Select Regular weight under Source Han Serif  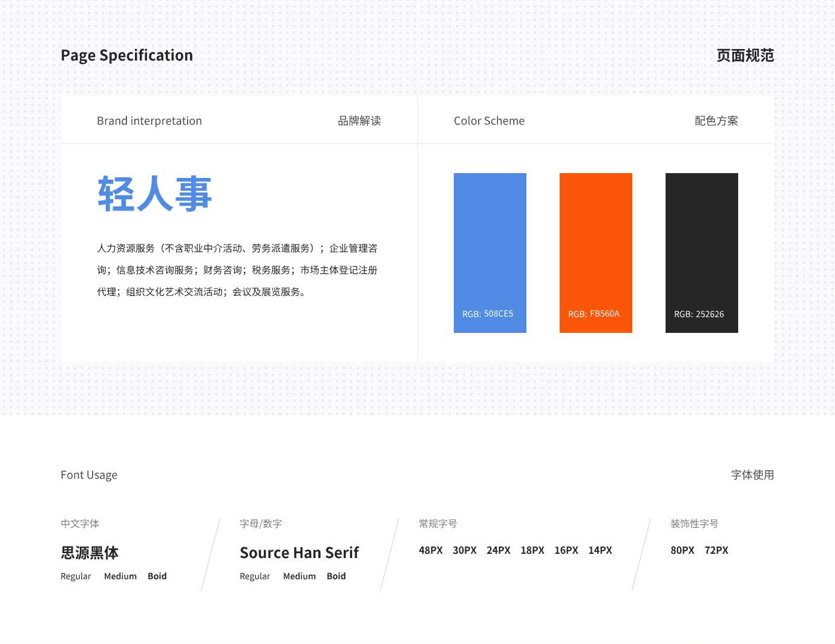pyautogui.click(x=255, y=576)
